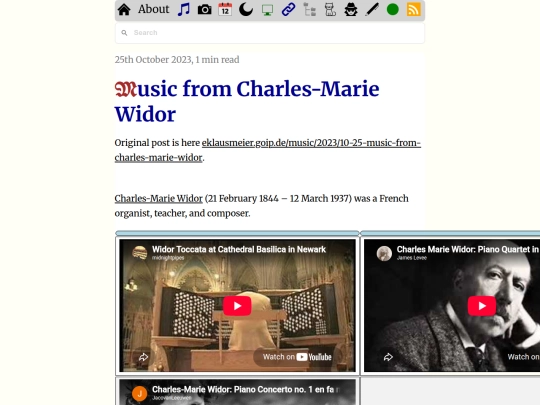Click the green computer monitor icon

tap(267, 10)
